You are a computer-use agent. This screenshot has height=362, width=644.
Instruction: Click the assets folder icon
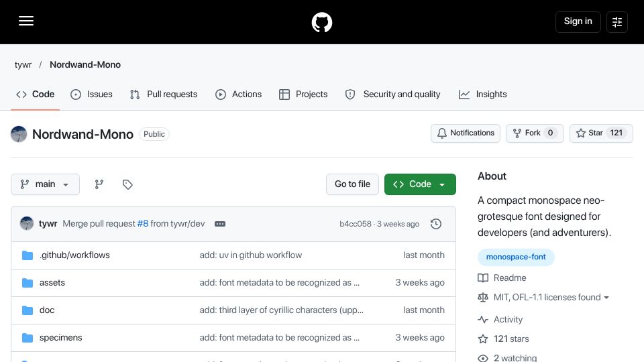[x=28, y=283]
